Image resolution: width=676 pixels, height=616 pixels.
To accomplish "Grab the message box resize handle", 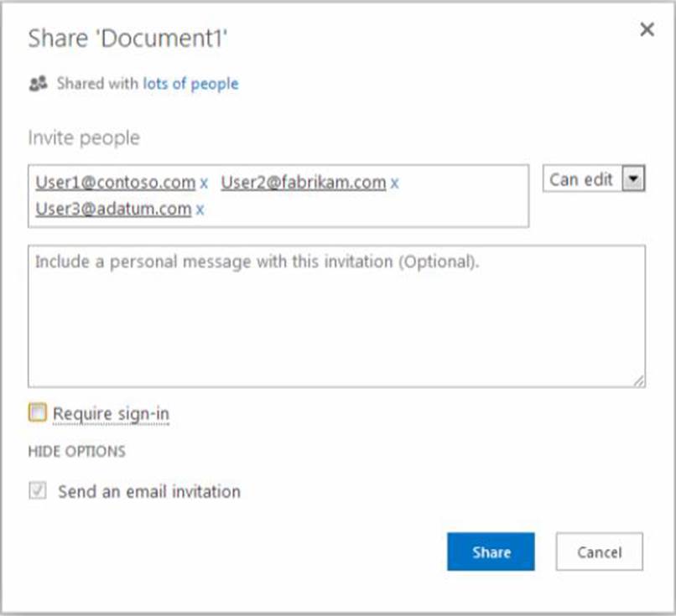I will pyautogui.click(x=639, y=381).
